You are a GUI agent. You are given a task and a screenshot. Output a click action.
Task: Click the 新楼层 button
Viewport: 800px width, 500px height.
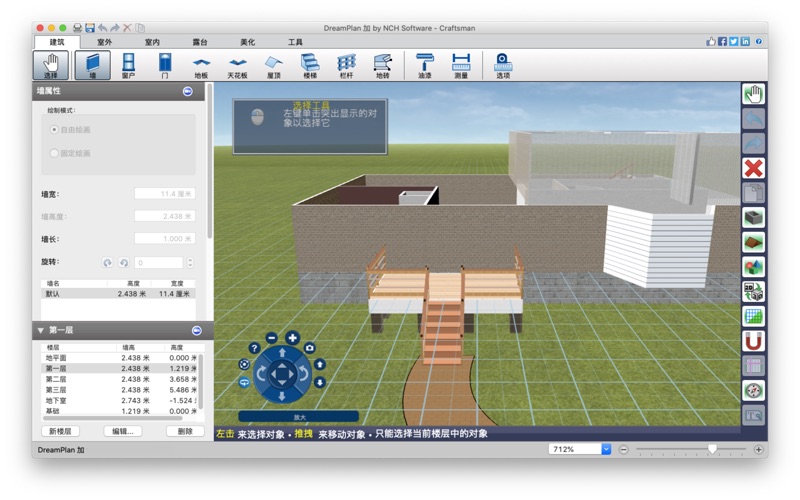coord(60,431)
